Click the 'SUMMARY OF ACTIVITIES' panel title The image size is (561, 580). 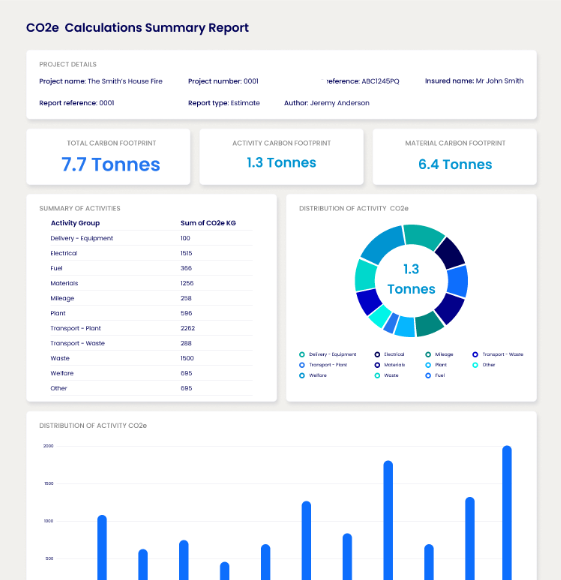click(x=80, y=209)
